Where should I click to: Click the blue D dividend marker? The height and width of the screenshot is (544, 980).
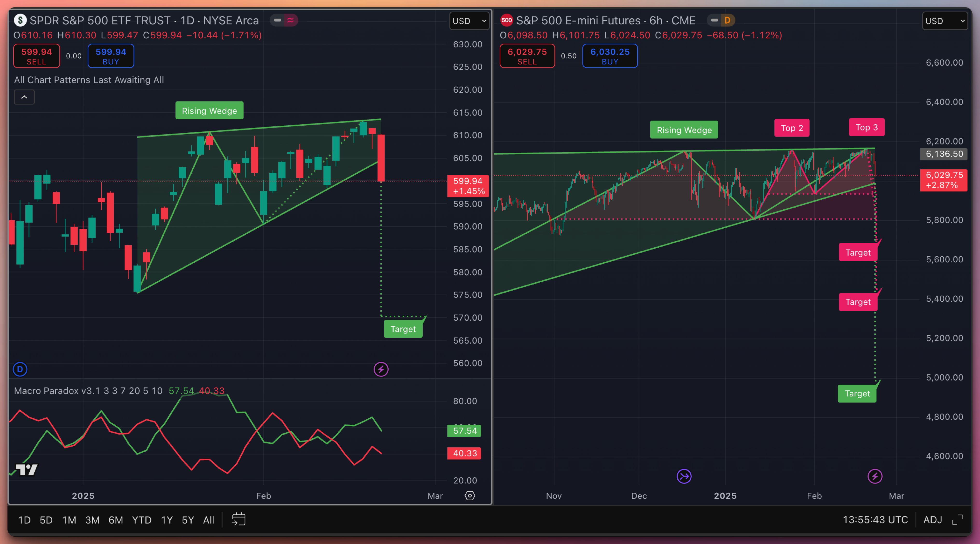pyautogui.click(x=20, y=369)
